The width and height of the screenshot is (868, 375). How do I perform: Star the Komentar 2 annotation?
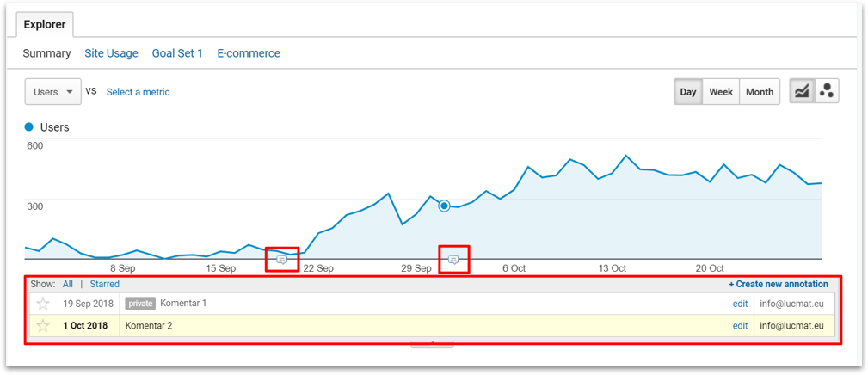pyautogui.click(x=43, y=326)
